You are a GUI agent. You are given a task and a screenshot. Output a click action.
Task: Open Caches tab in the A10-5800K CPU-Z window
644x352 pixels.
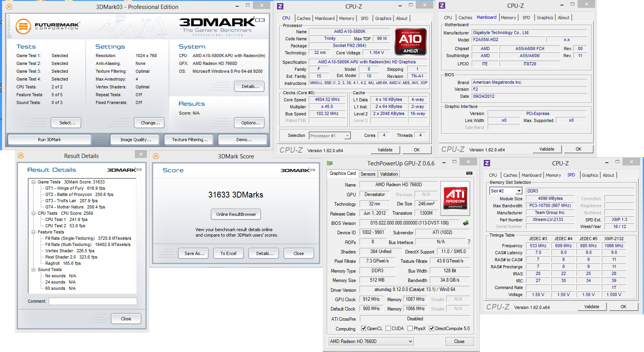pos(303,18)
